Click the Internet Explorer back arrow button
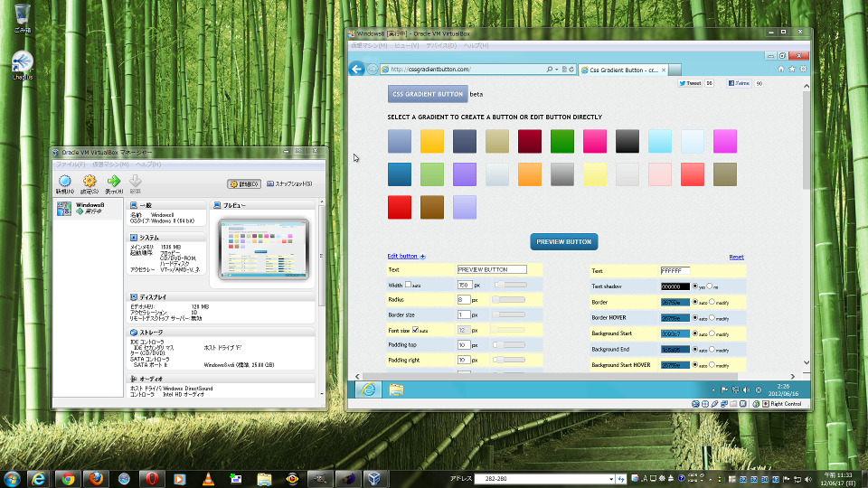 click(x=357, y=70)
